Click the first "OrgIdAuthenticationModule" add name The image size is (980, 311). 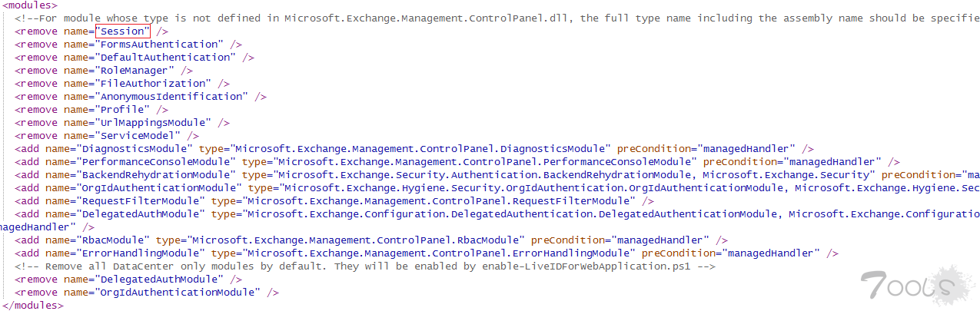tap(159, 188)
